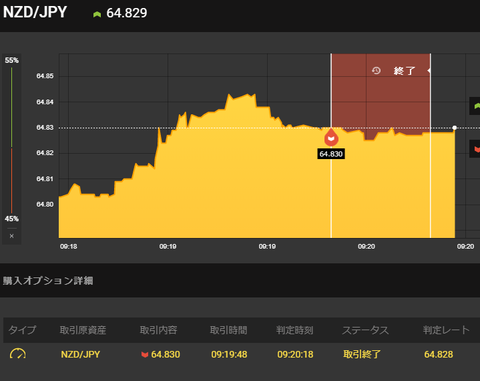This screenshot has height=381, width=480.
Task: Click the white expiry time vertical line
Action: (430, 146)
